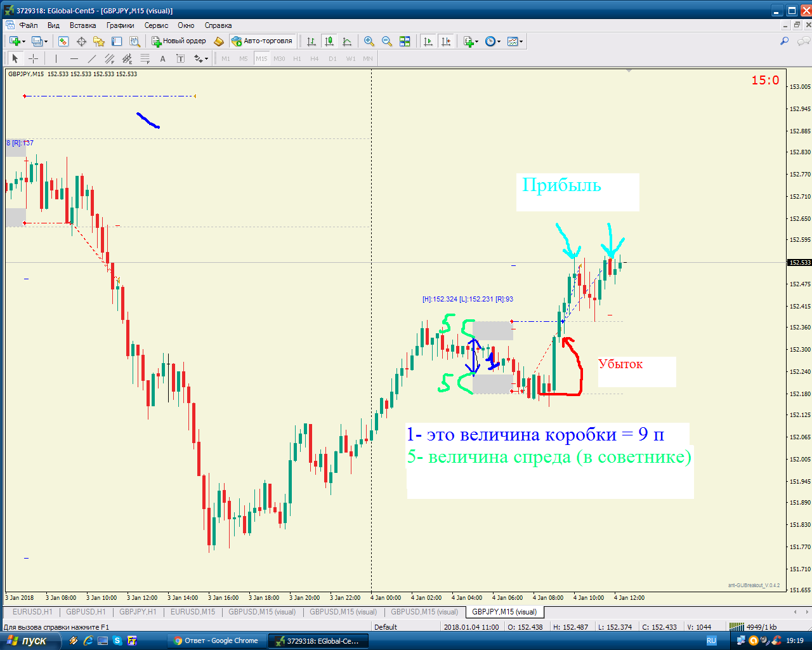Viewport: 812px width, 650px height.
Task: Switch to H1 timeframe
Action: pyautogui.click(x=297, y=58)
